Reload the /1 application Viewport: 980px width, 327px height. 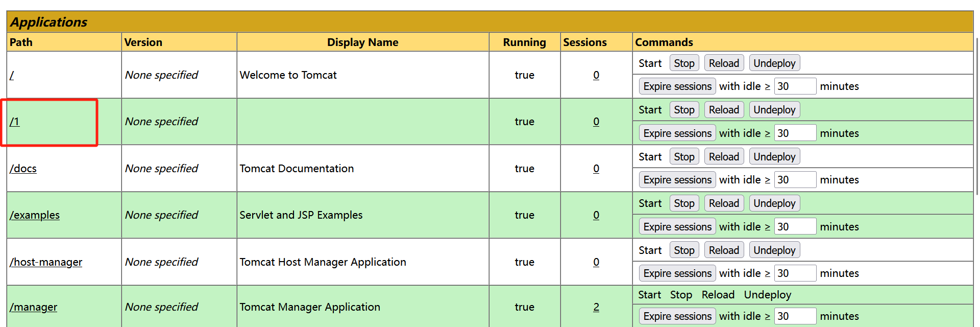tap(724, 110)
